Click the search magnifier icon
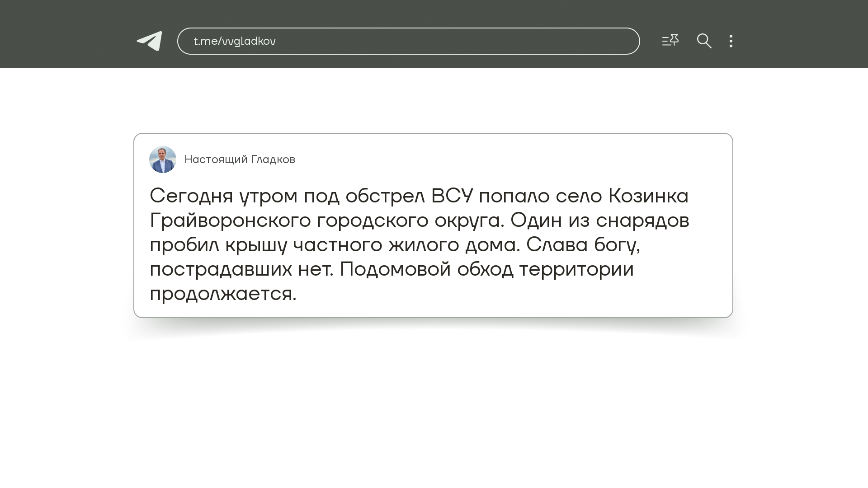Viewport: 868px width, 488px height. [704, 41]
